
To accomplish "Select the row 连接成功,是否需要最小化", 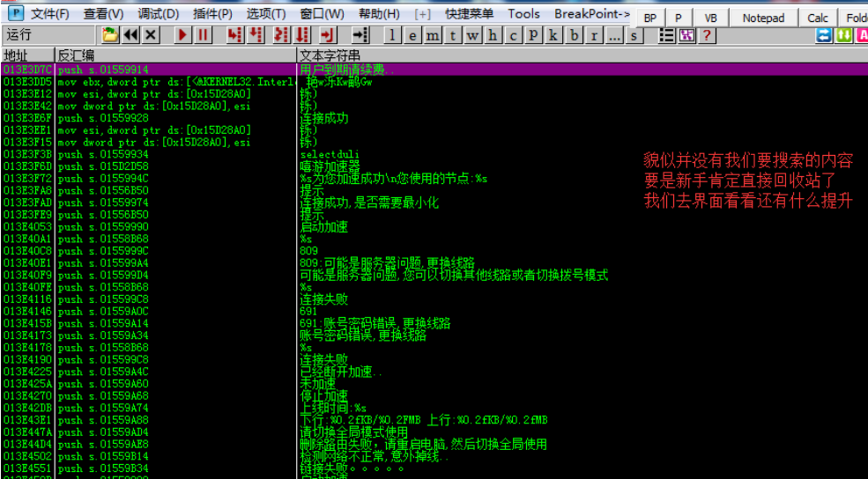I will (x=434, y=203).
